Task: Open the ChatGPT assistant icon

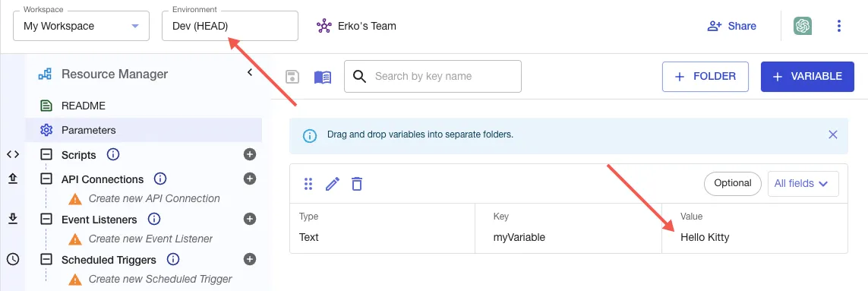Action: pyautogui.click(x=802, y=26)
